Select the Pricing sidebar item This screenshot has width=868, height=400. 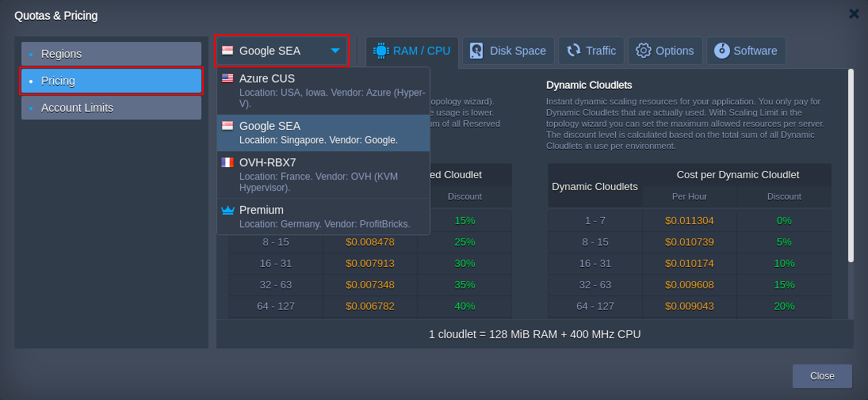pos(111,81)
